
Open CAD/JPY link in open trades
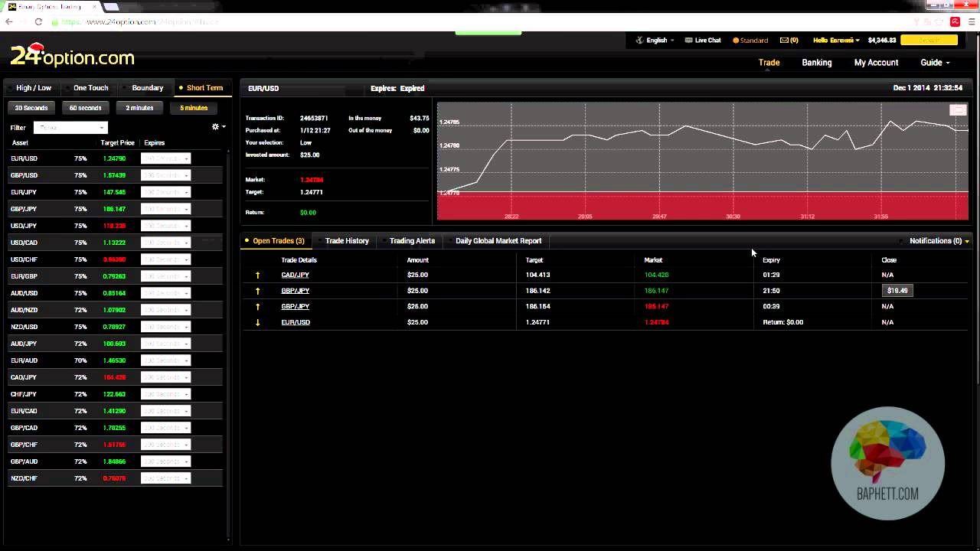click(295, 275)
